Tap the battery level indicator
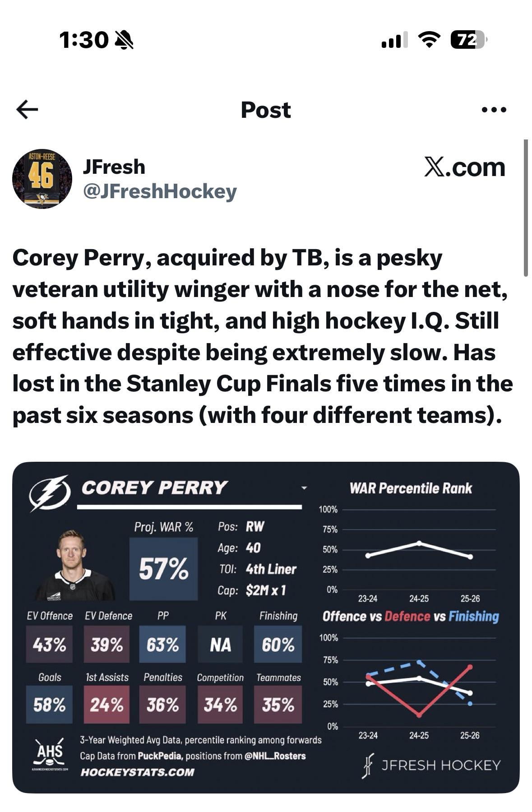The height and width of the screenshot is (812, 532). point(468,40)
